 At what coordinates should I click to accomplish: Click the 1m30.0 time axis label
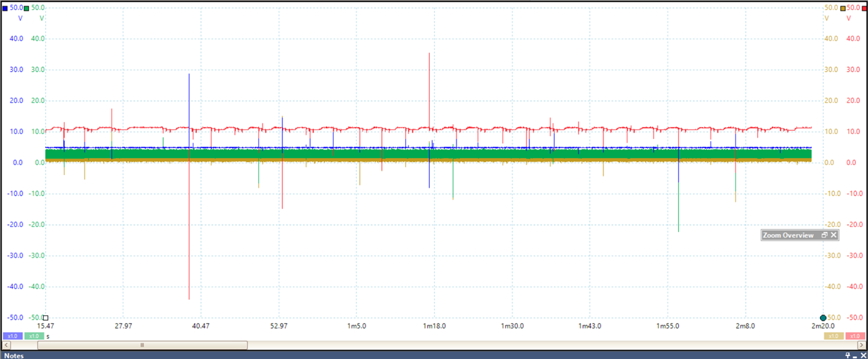(512, 326)
